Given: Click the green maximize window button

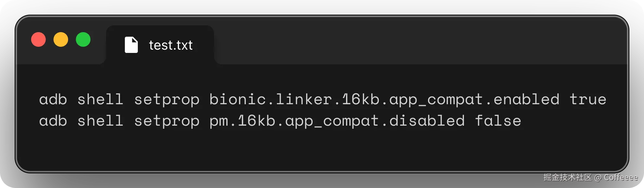Looking at the screenshot, I should pos(83,40).
